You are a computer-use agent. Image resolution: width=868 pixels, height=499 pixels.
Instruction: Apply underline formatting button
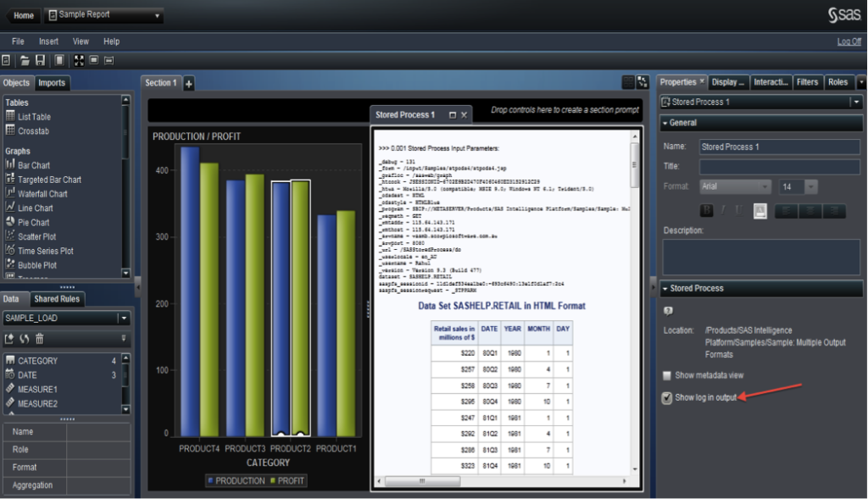738,210
